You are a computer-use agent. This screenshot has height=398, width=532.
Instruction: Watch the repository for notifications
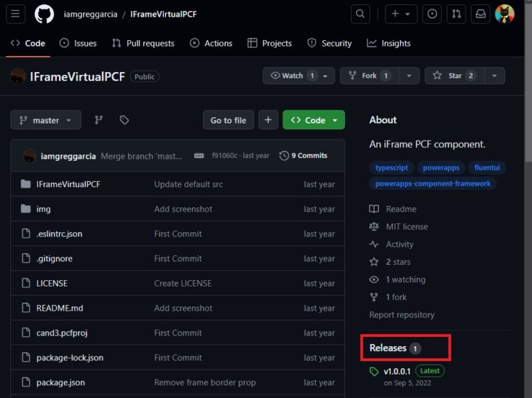click(x=292, y=76)
